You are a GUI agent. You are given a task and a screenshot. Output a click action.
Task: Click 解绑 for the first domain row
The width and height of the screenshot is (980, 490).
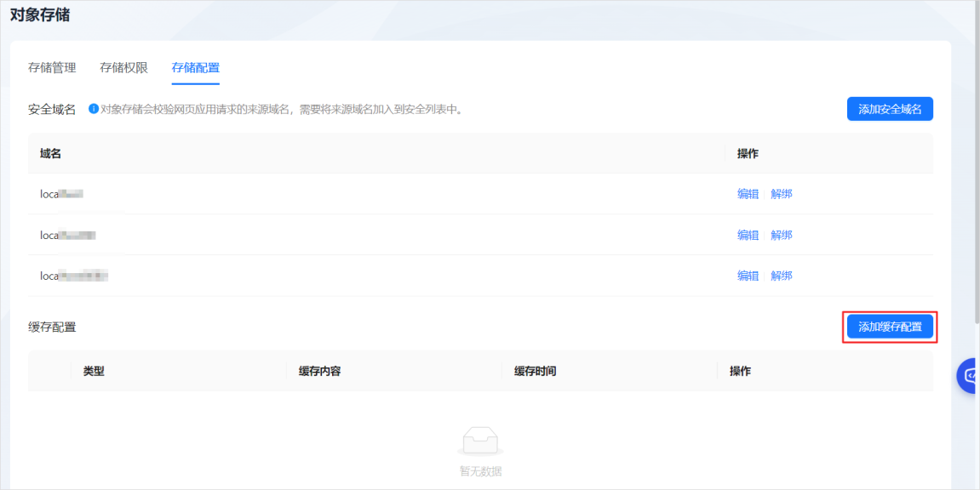[782, 194]
